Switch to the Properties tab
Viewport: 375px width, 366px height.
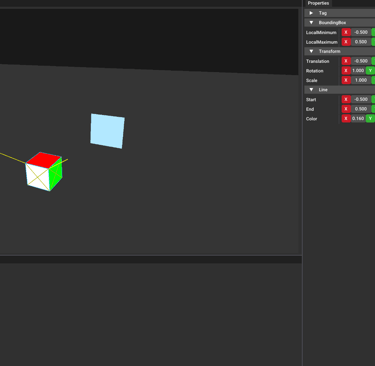(318, 3)
